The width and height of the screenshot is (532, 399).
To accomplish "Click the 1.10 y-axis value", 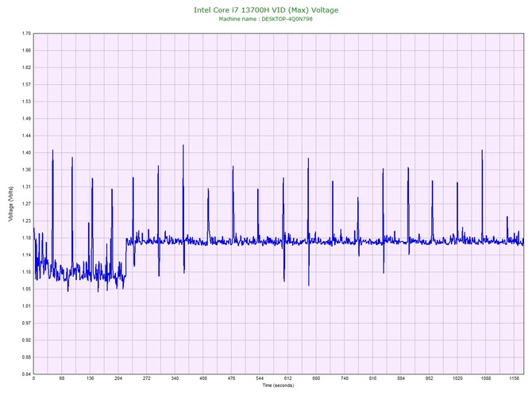I will pos(26,272).
